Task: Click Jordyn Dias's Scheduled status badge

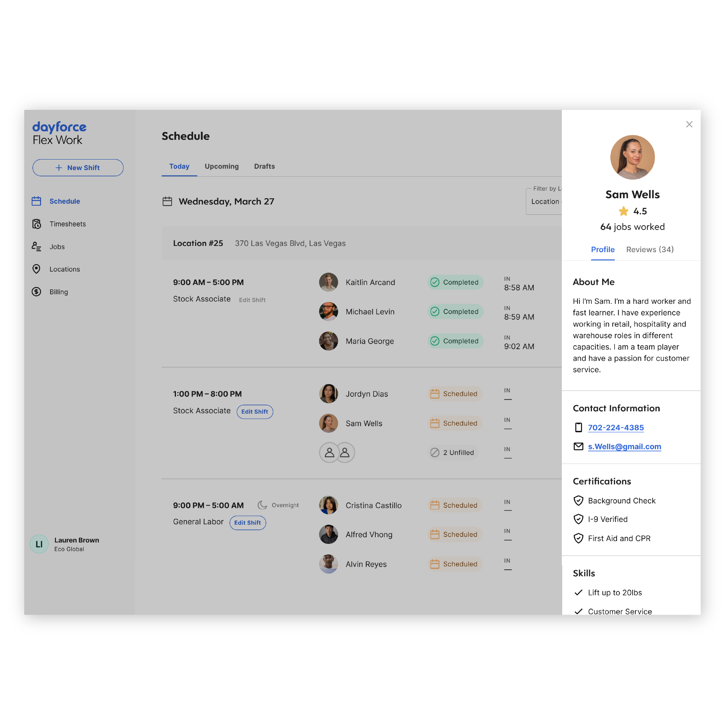Action: [x=455, y=394]
